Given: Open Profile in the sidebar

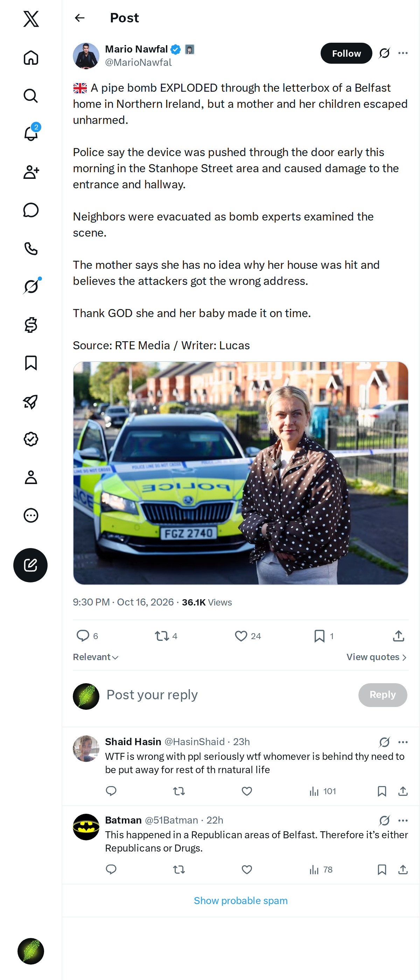Looking at the screenshot, I should tap(31, 477).
